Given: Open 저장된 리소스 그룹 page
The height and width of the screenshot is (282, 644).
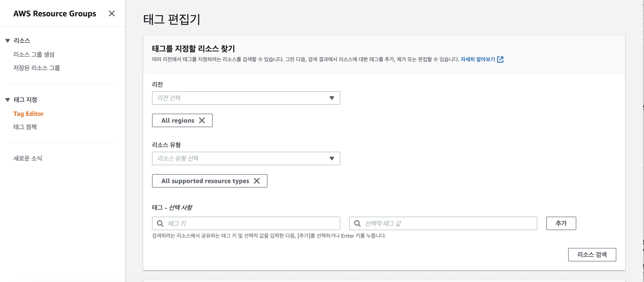Looking at the screenshot, I should (x=36, y=68).
